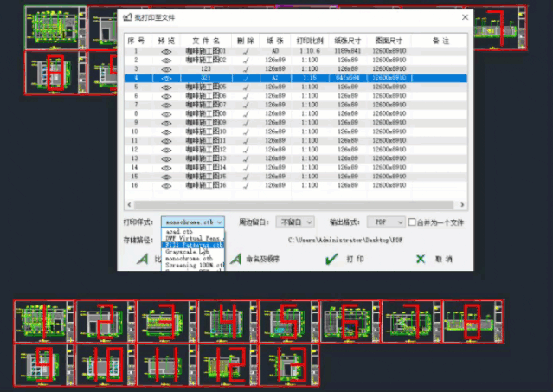
Task: Click the green X cancel icon
Action: [x=421, y=259]
